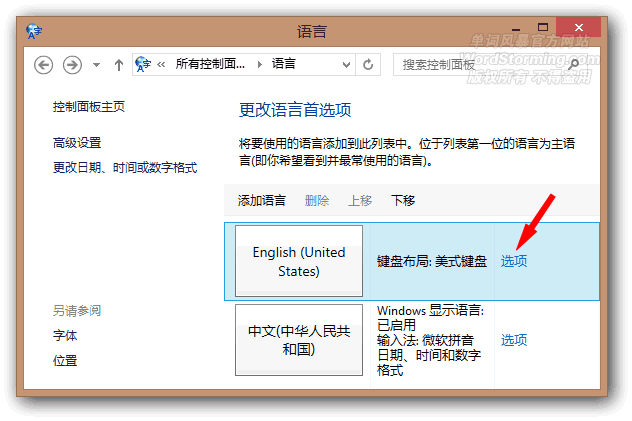Go up one level with Up arrow
This screenshot has width=632, height=421.
click(x=119, y=64)
